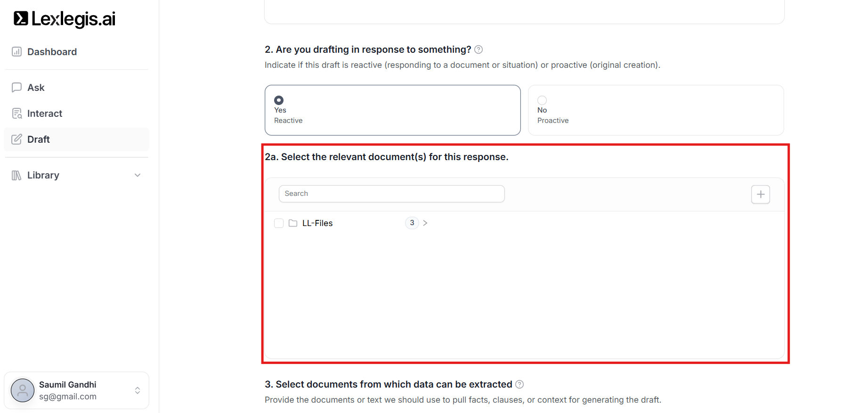Image resolution: width=868 pixels, height=413 pixels.
Task: Click the Lexlegis.ai logo
Action: (x=65, y=19)
